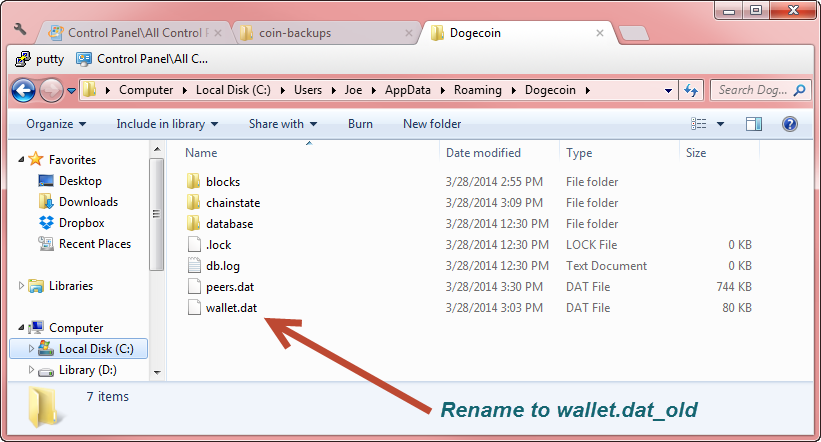Select the database folder
Image resolution: width=821 pixels, height=442 pixels.
click(x=229, y=224)
